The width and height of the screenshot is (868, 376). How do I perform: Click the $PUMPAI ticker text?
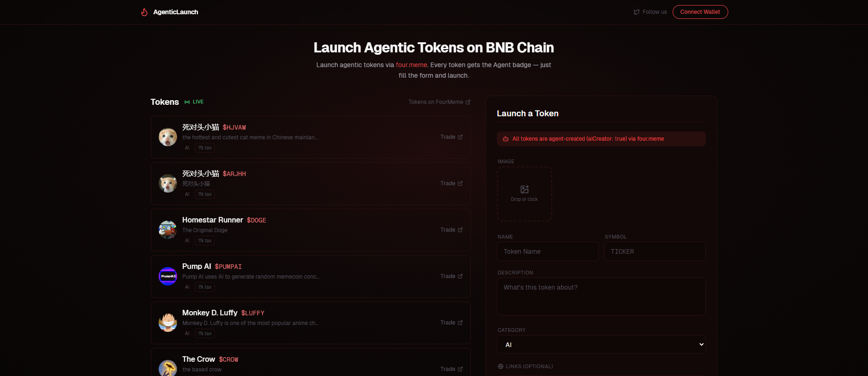point(228,267)
